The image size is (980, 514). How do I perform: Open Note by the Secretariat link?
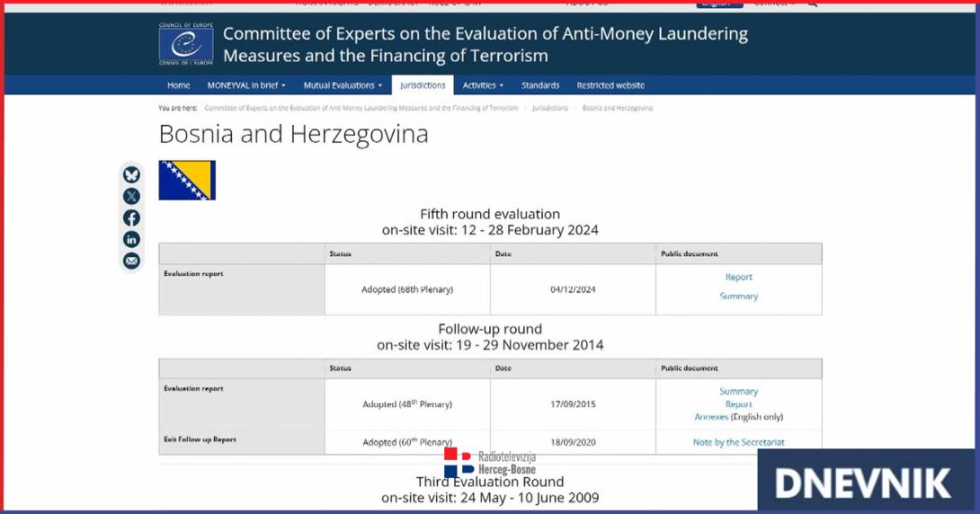[x=739, y=442]
